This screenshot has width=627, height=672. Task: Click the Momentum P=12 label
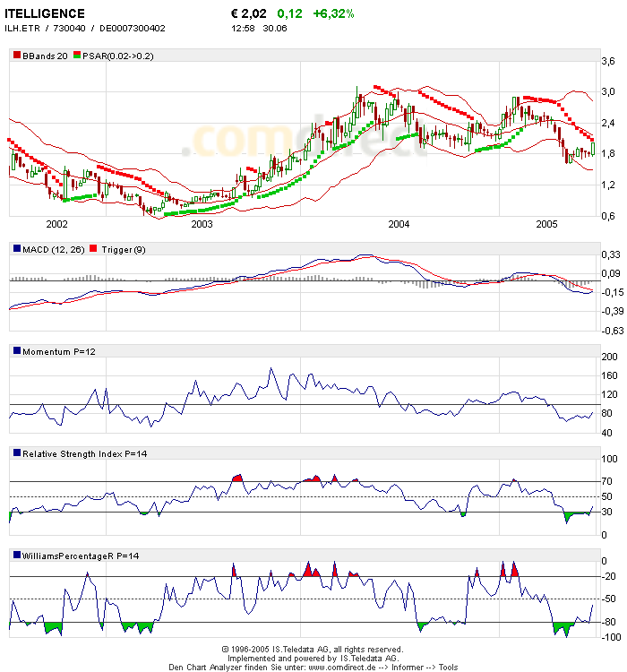[x=59, y=352]
